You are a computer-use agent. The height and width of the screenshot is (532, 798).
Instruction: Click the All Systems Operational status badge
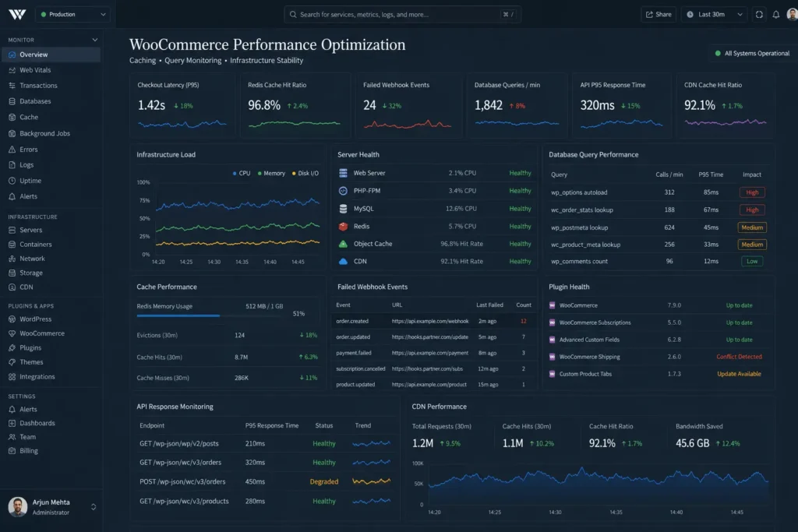(752, 54)
